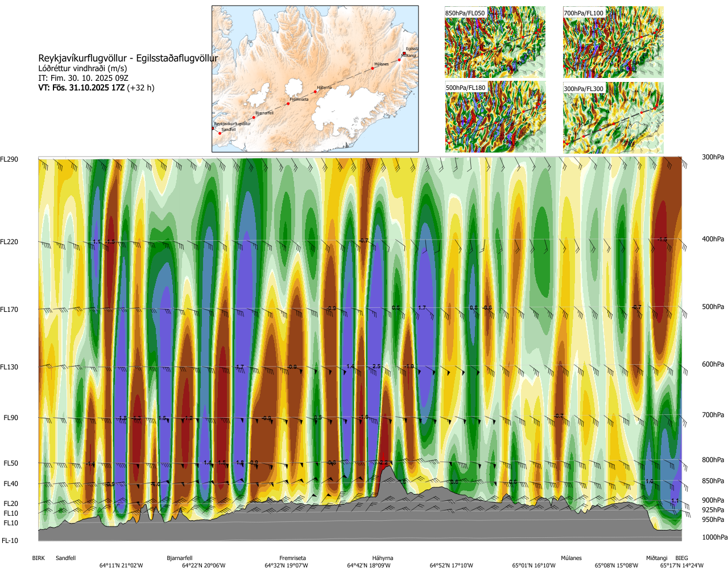Click the Bjarnarfell red waypoint on the Iceland map

coord(254,117)
